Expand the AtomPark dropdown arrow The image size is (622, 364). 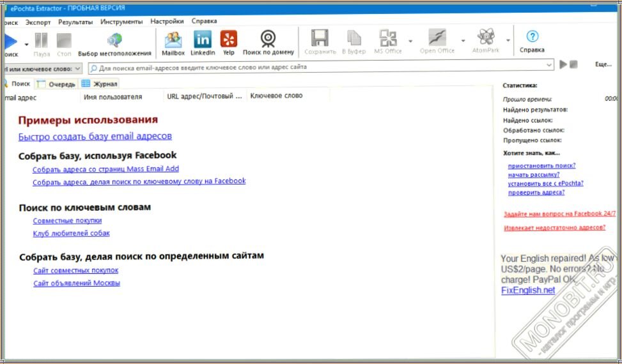[x=508, y=40]
